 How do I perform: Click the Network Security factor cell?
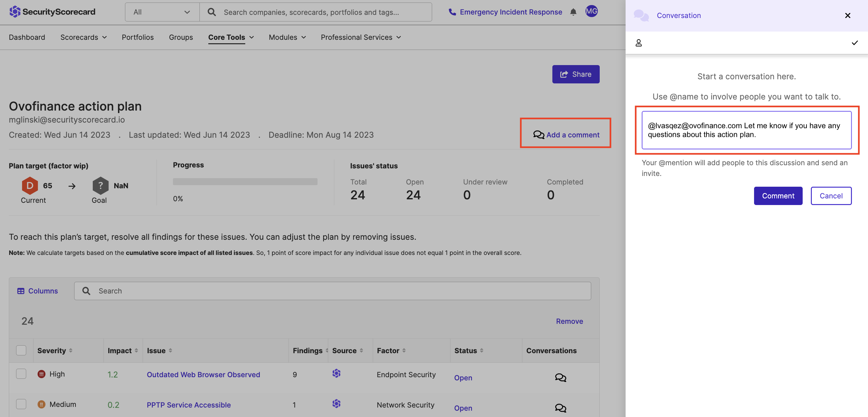pyautogui.click(x=405, y=405)
